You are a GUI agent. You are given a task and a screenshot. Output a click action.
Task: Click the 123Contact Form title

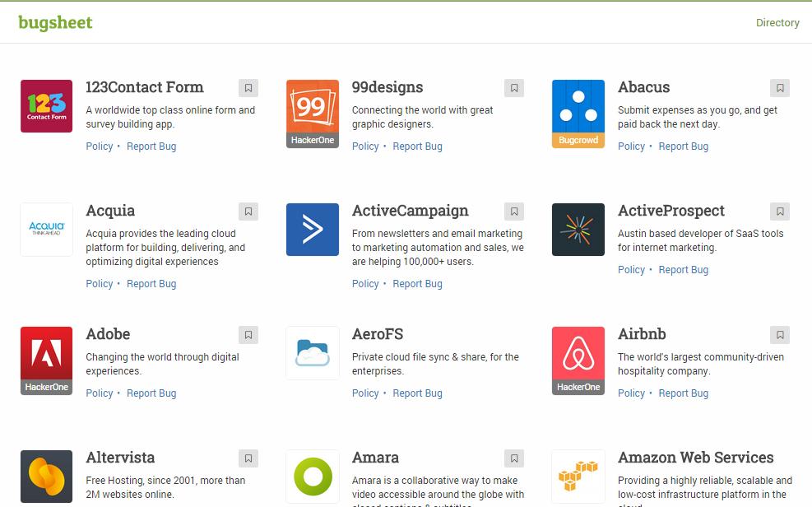point(145,87)
